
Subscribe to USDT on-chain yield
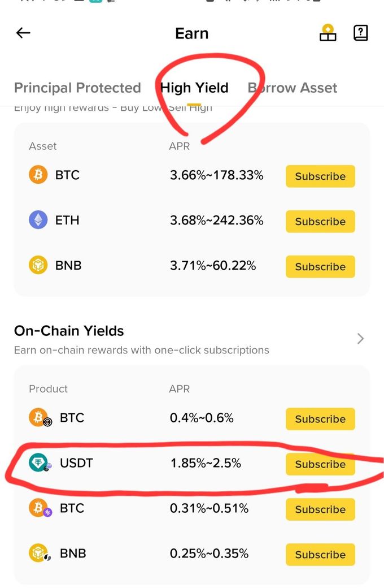(320, 464)
